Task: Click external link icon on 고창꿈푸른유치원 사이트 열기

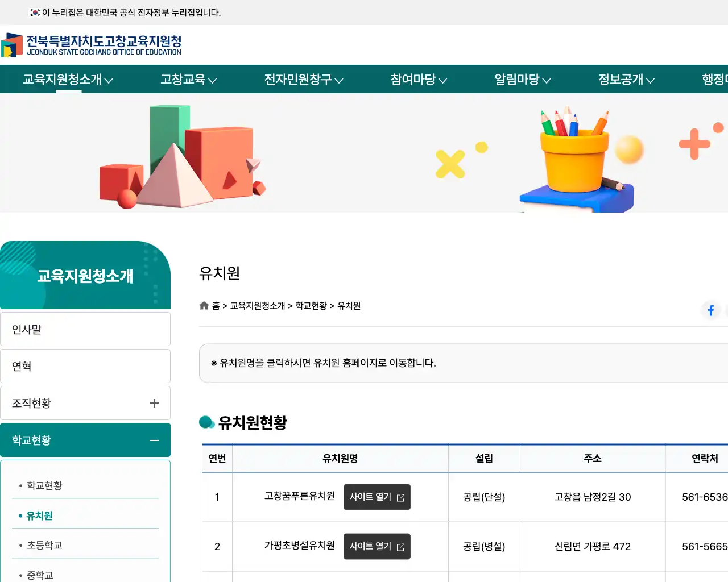Action: click(400, 497)
